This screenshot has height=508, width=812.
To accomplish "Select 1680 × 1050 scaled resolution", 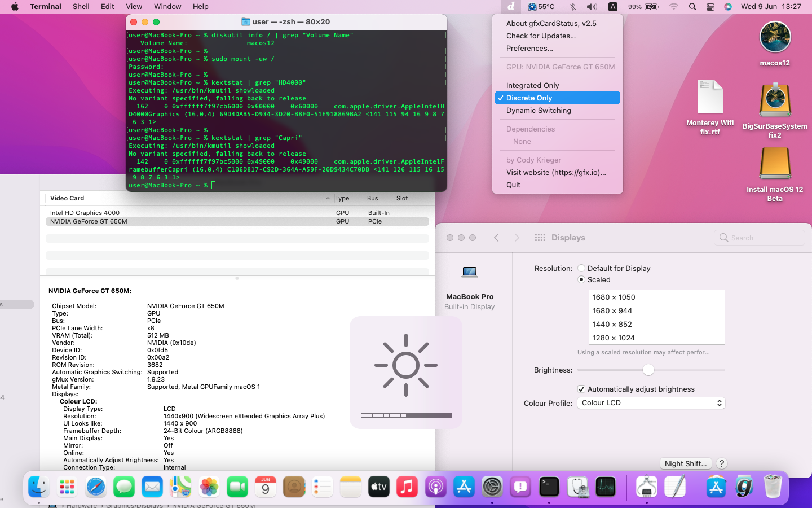I will (x=656, y=297).
